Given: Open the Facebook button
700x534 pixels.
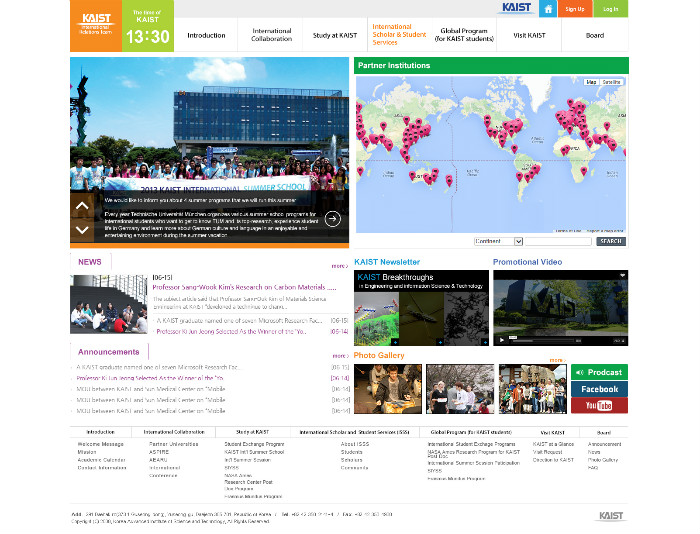Looking at the screenshot, I should 599,389.
